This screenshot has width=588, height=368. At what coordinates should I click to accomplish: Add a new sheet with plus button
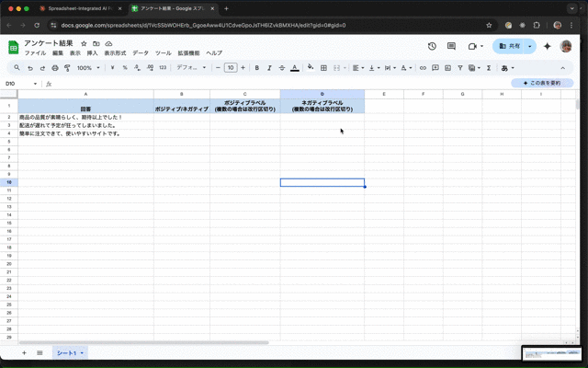point(24,353)
